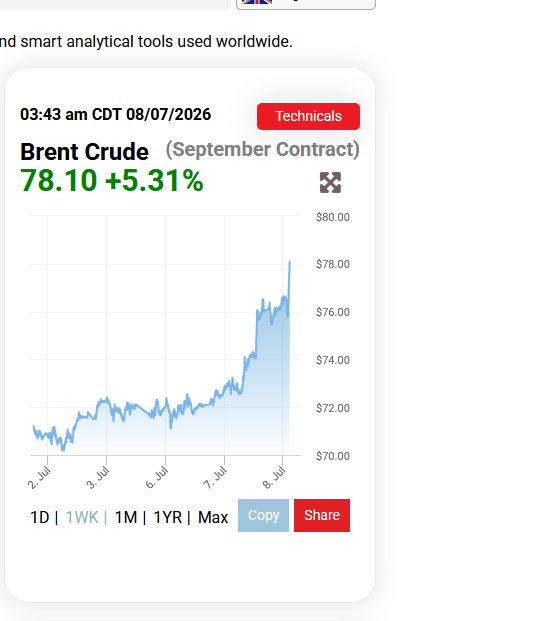Viewport: 542px width, 621px height.
Task: Copy the Brent Crude chart
Action: click(x=263, y=515)
